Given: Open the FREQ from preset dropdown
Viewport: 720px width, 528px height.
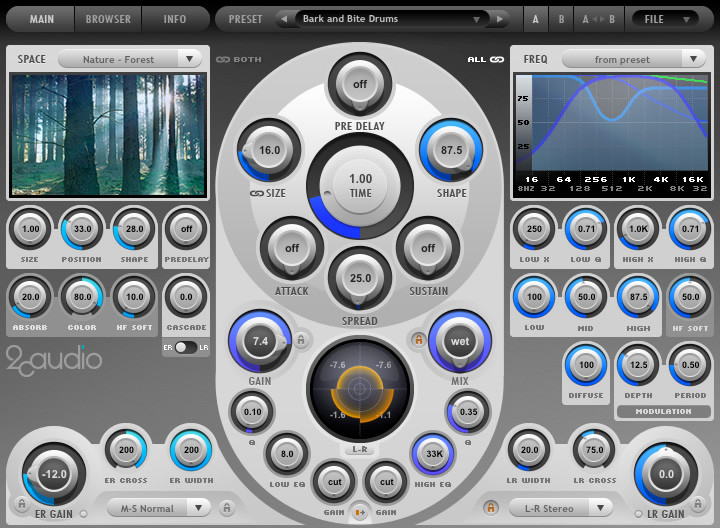Looking at the screenshot, I should coord(633,59).
